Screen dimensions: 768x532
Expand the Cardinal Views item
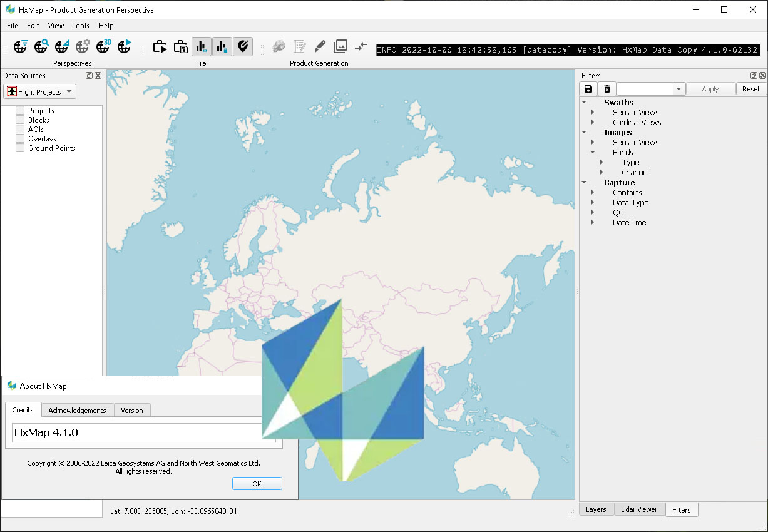pyautogui.click(x=593, y=122)
